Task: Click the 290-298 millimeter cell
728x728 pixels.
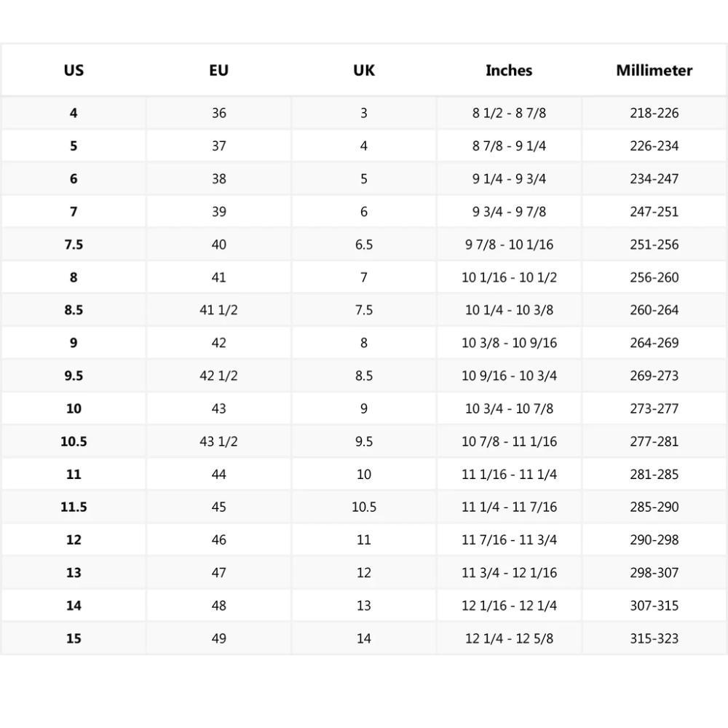Action: coord(654,540)
